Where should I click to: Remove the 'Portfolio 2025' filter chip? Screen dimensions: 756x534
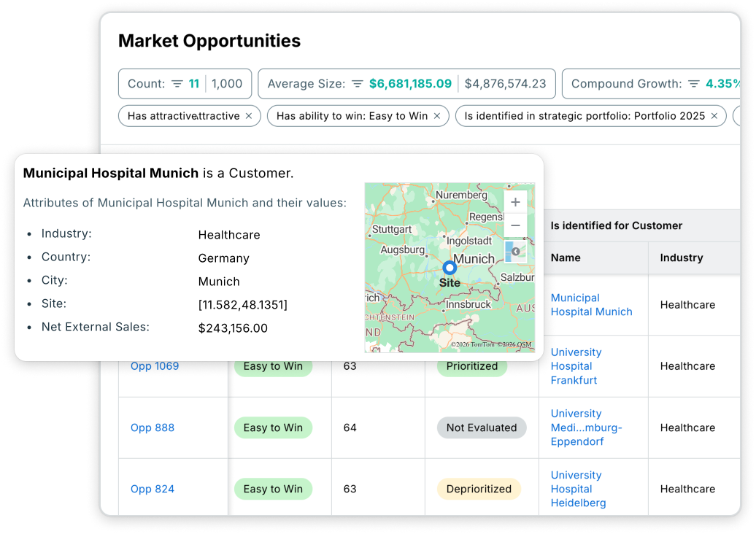(x=714, y=116)
